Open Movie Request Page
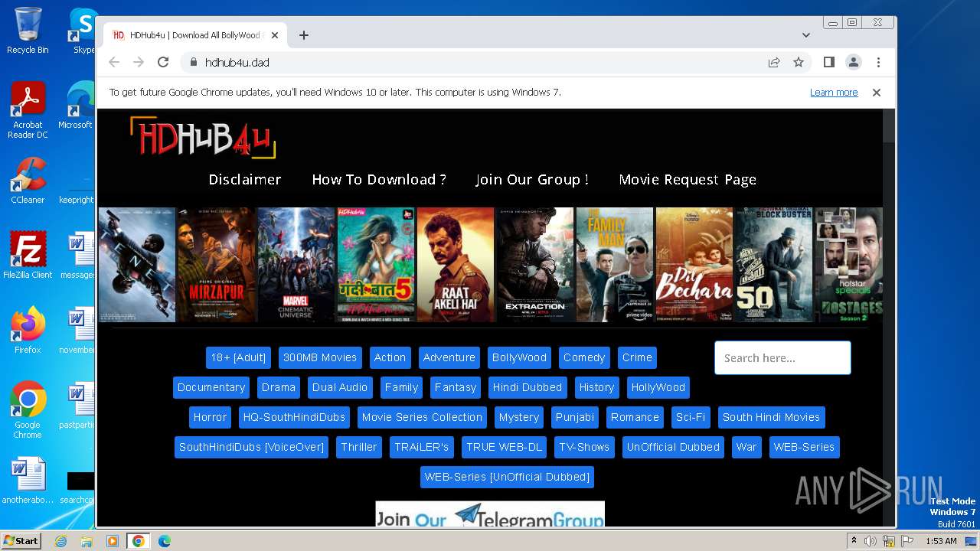 click(688, 179)
